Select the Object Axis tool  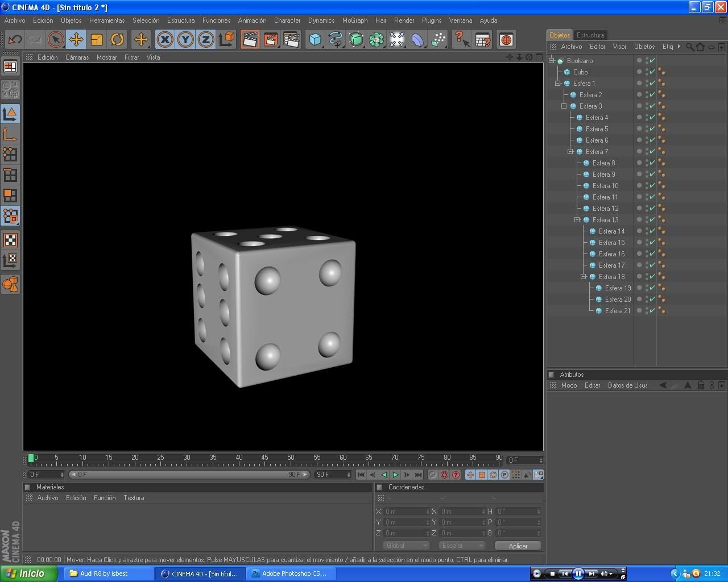(10, 134)
